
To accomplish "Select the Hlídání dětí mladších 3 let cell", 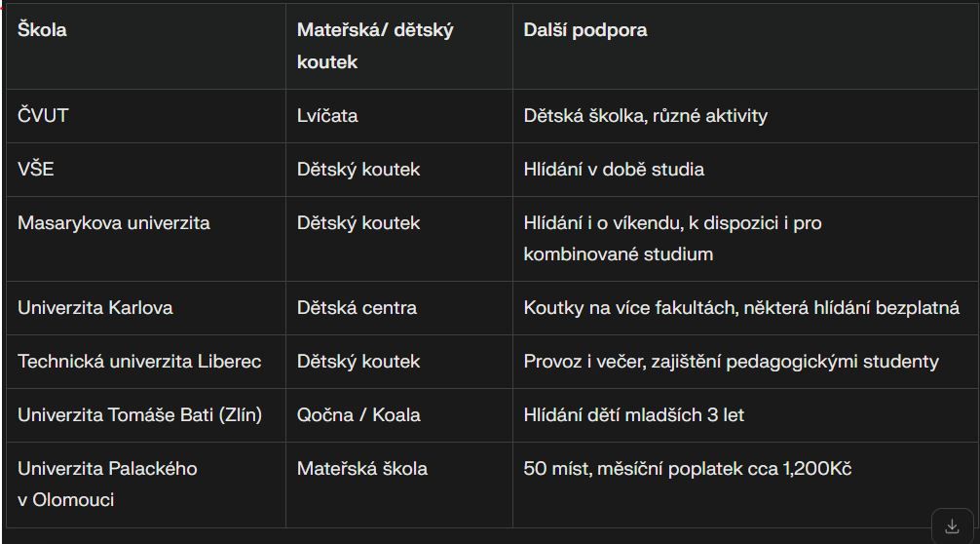I will 745,415.
